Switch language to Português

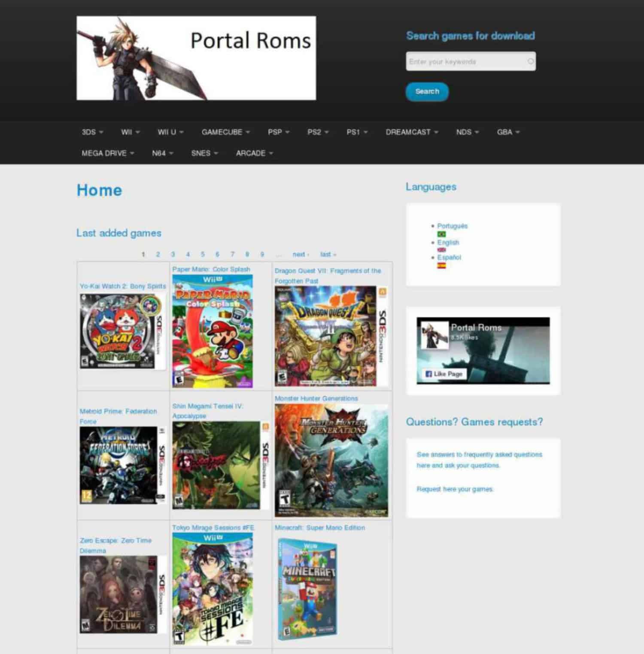(453, 226)
